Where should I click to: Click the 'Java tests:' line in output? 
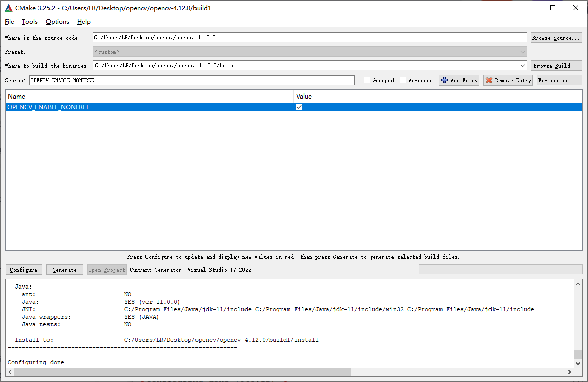click(x=76, y=324)
